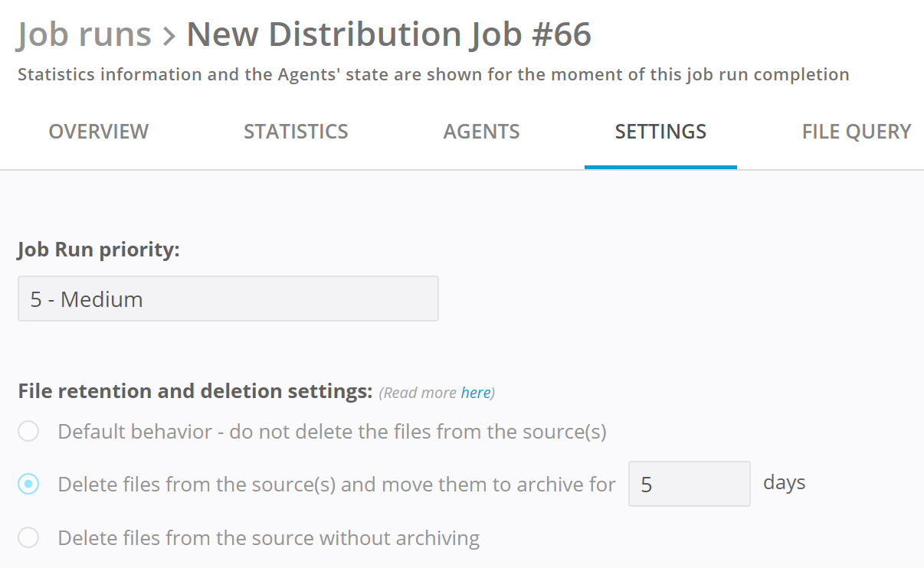The height and width of the screenshot is (568, 924).
Task: Click the breadcrumb chevron after Job runs
Action: click(169, 36)
